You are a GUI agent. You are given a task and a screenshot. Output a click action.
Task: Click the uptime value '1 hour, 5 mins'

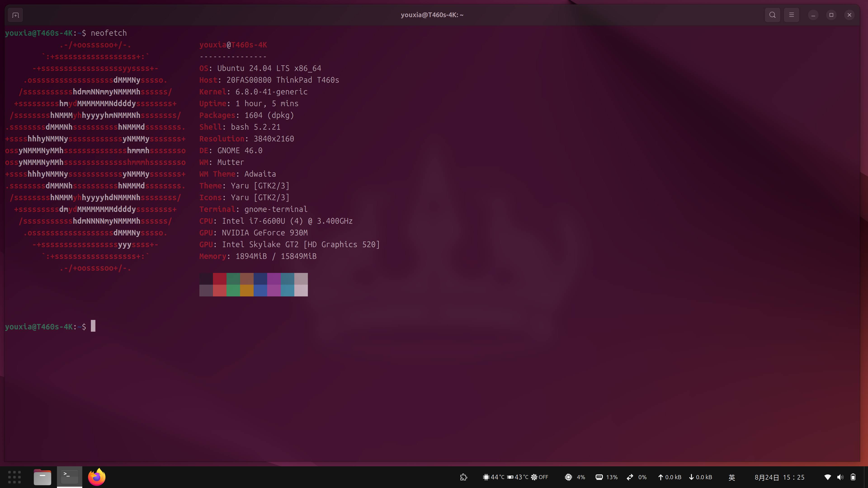[267, 104]
